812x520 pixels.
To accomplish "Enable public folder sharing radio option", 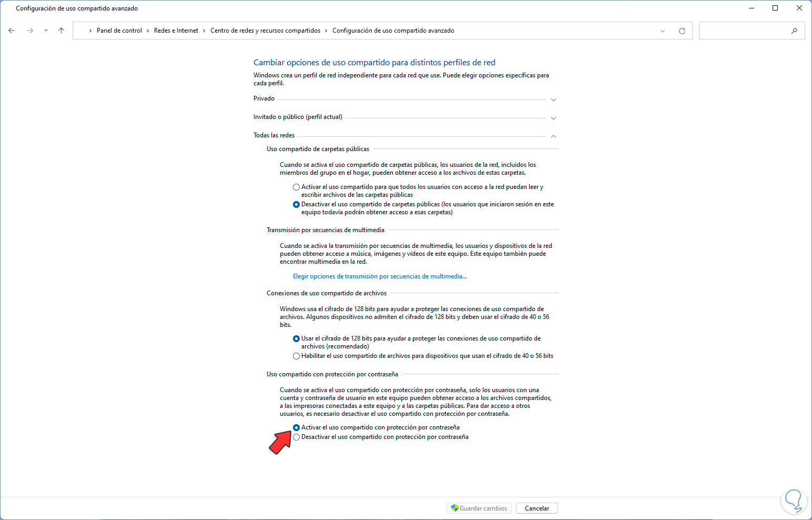I will (297, 187).
